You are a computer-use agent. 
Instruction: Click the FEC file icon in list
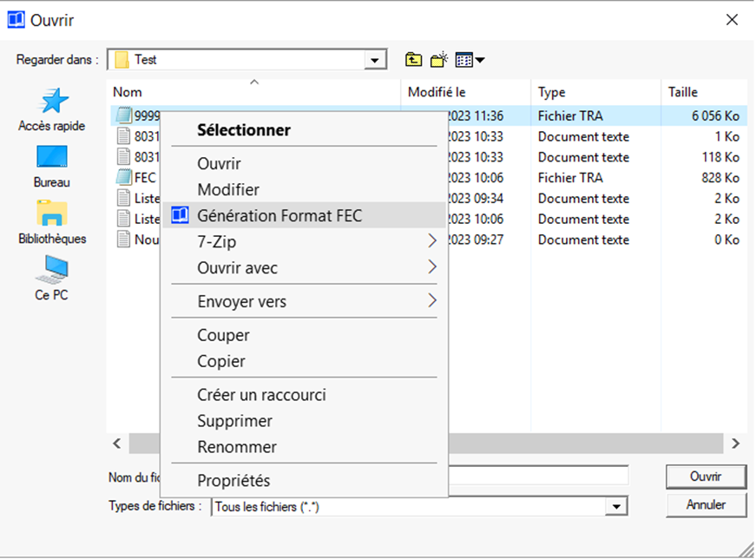[124, 178]
